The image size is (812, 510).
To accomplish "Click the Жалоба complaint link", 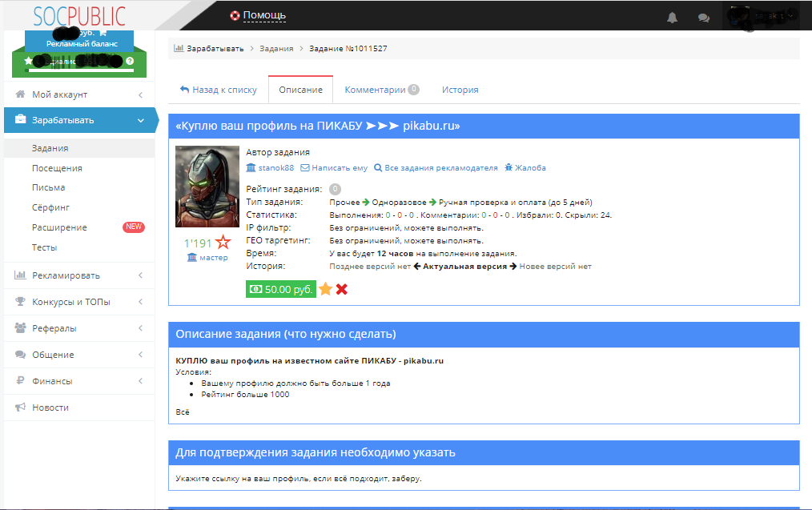I will click(x=530, y=168).
